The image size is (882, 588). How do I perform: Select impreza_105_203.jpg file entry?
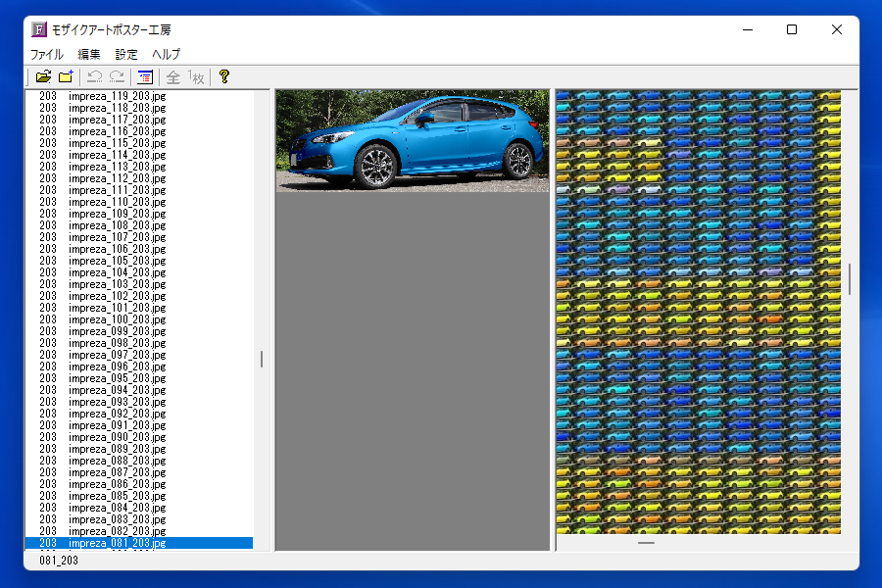(139, 261)
